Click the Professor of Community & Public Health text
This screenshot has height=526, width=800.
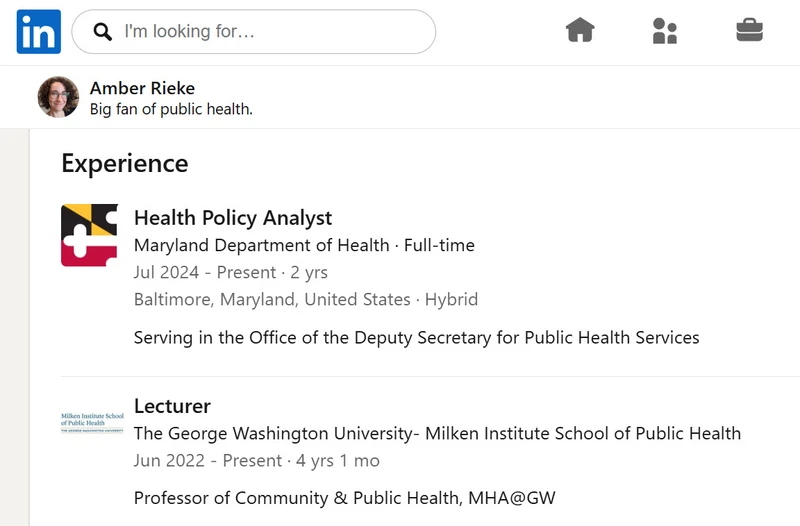[x=344, y=498]
